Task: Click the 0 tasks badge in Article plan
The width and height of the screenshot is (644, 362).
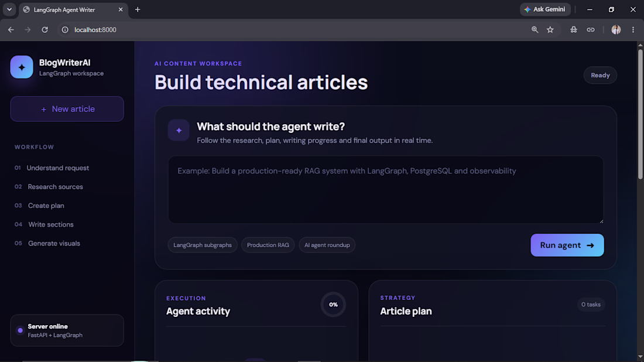Action: 591,305
